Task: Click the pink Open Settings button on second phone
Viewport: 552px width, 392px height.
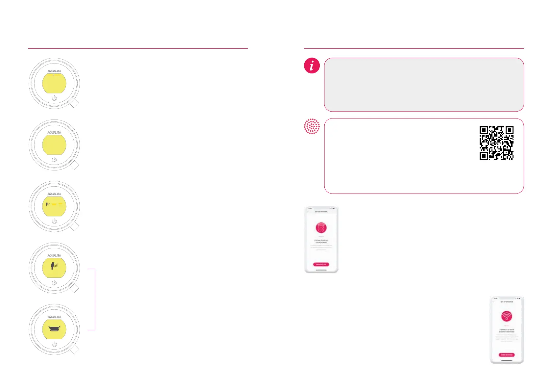Action: [x=507, y=355]
